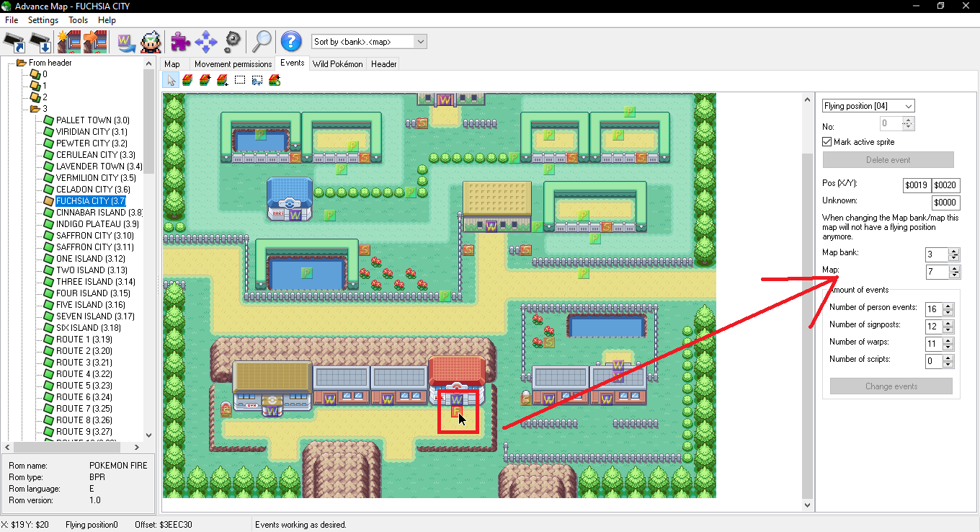Click the Save ROM toolbar icon
Screen dimensions: 980x532
pyautogui.click(x=41, y=42)
